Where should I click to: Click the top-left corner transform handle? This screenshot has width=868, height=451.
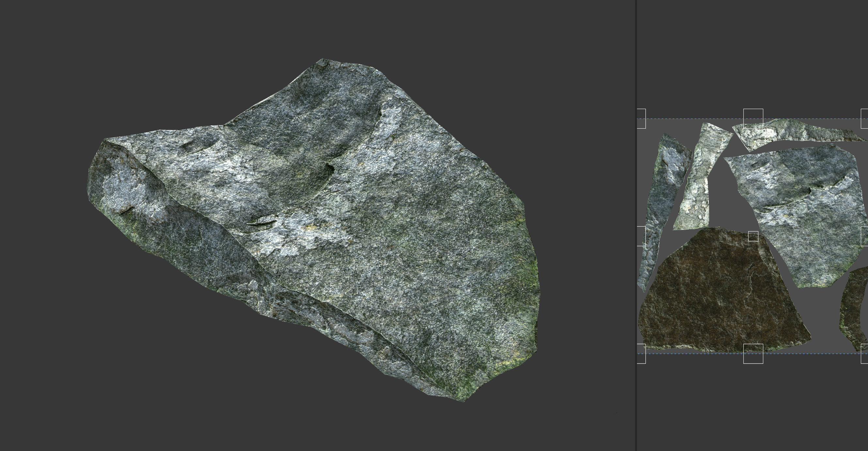pyautogui.click(x=641, y=119)
